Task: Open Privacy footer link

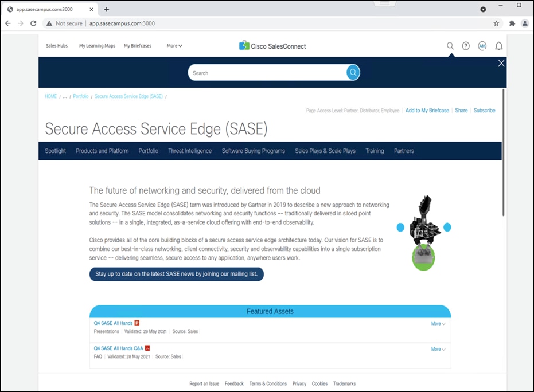Action: [299, 383]
